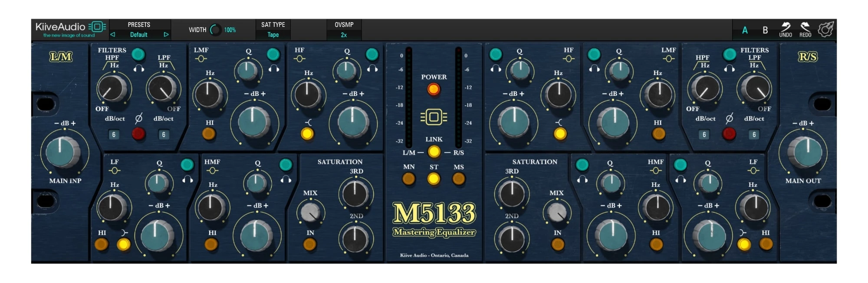This screenshot has width=868, height=283.
Task: Open settings via the gear icon
Action: click(x=825, y=29)
